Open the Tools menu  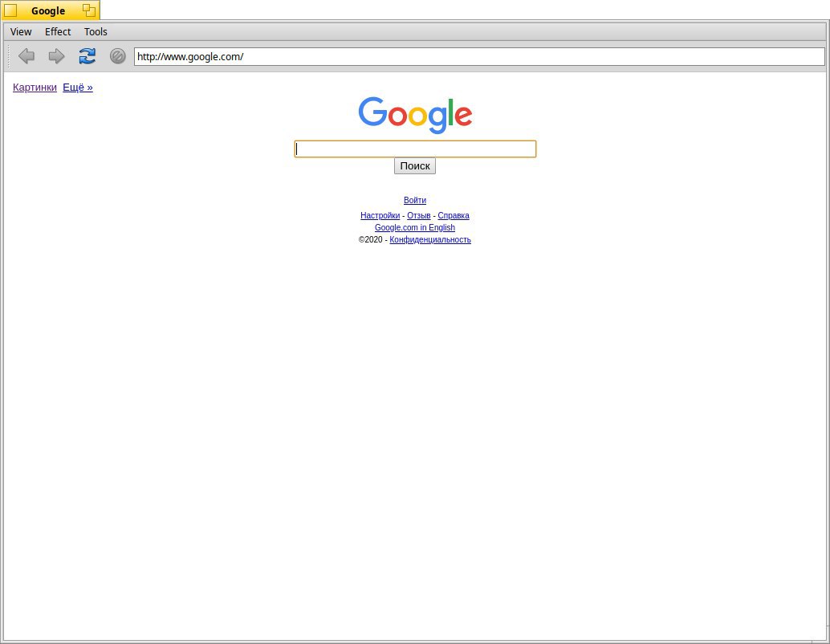[96, 32]
